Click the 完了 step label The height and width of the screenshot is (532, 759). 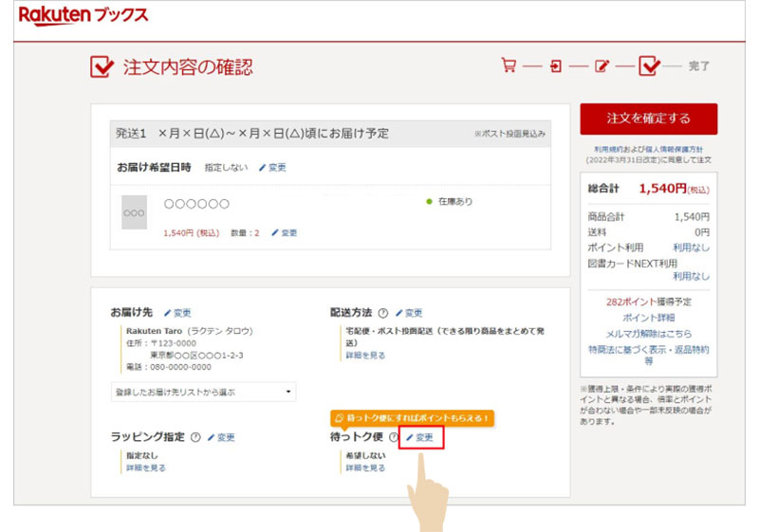point(699,65)
